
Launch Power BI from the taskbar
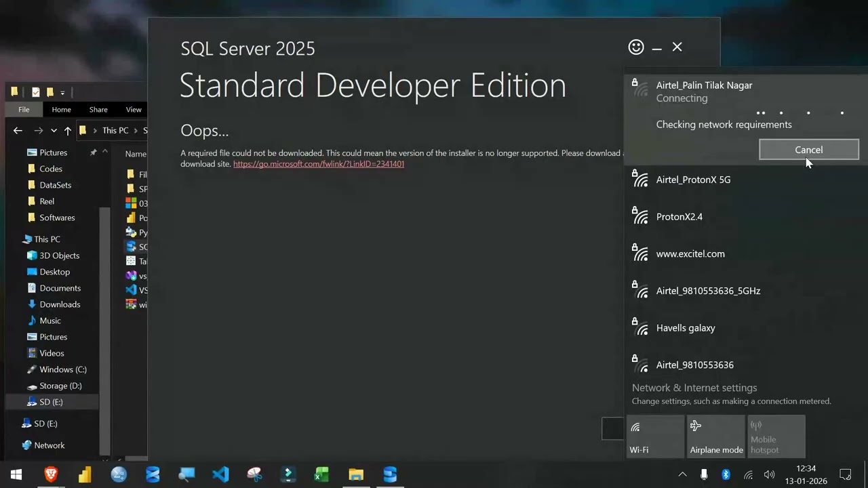point(85,474)
